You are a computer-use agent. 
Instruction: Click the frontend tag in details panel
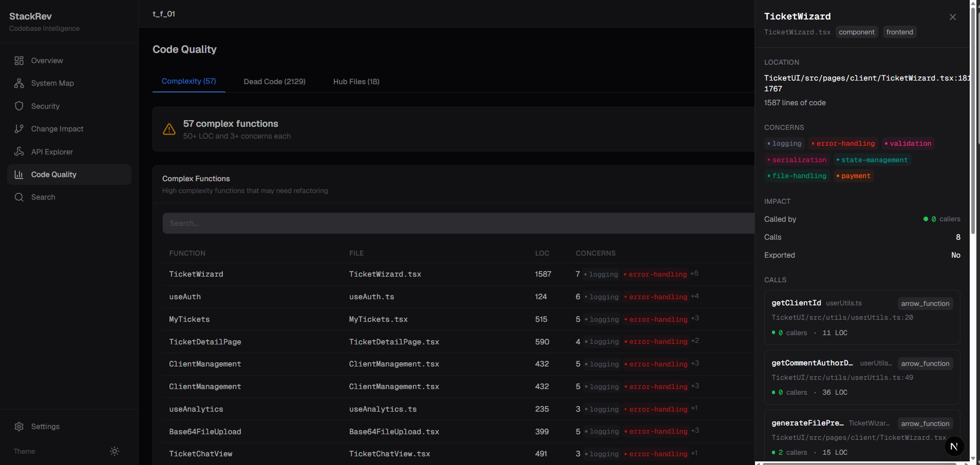point(900,32)
